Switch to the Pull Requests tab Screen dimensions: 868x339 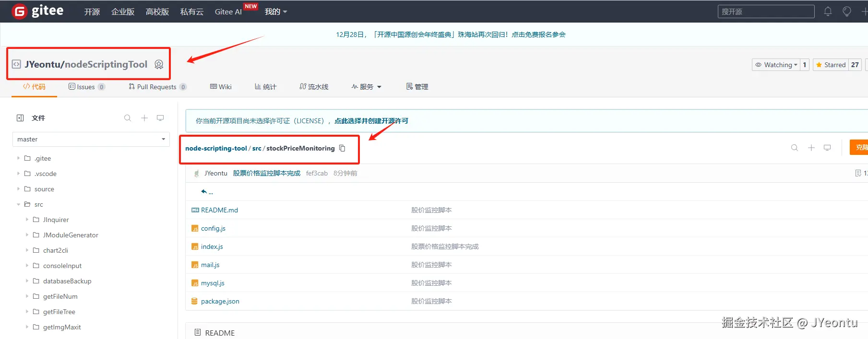157,87
